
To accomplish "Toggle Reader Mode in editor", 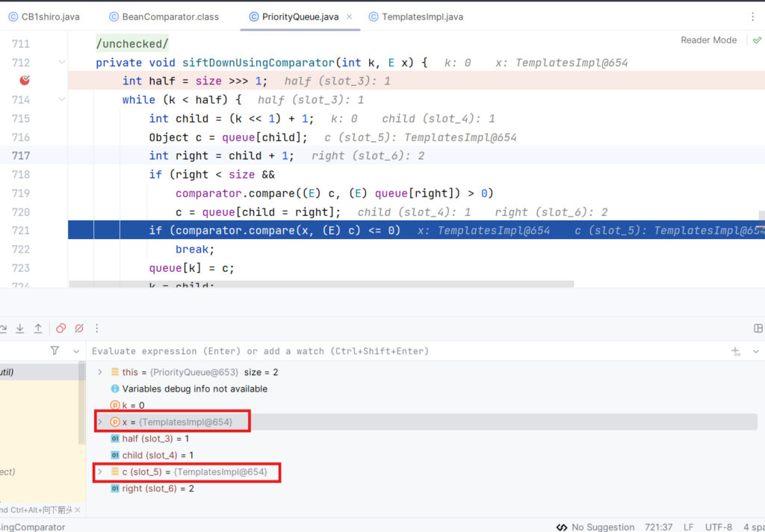I will pyautogui.click(x=708, y=40).
